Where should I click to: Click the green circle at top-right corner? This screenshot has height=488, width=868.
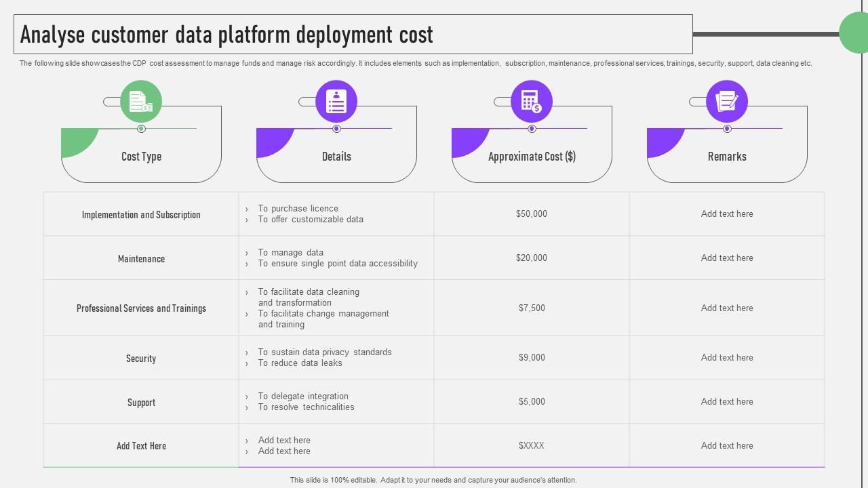coord(856,33)
